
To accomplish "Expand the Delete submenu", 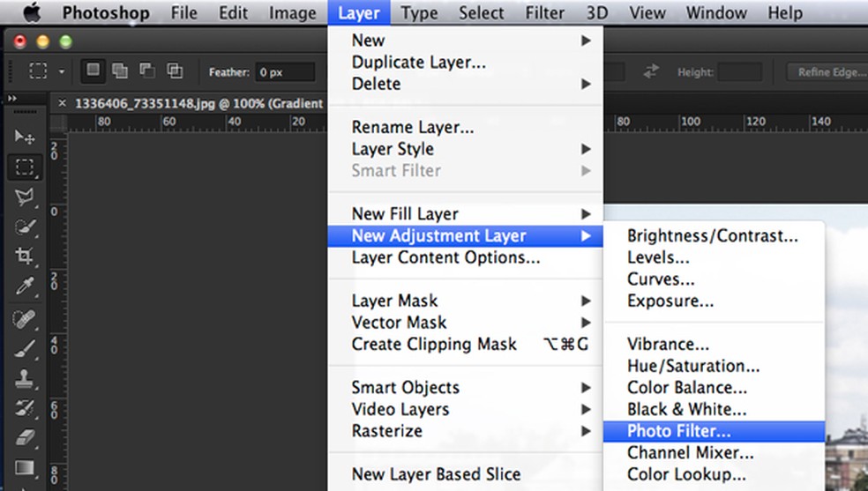I will click(465, 84).
